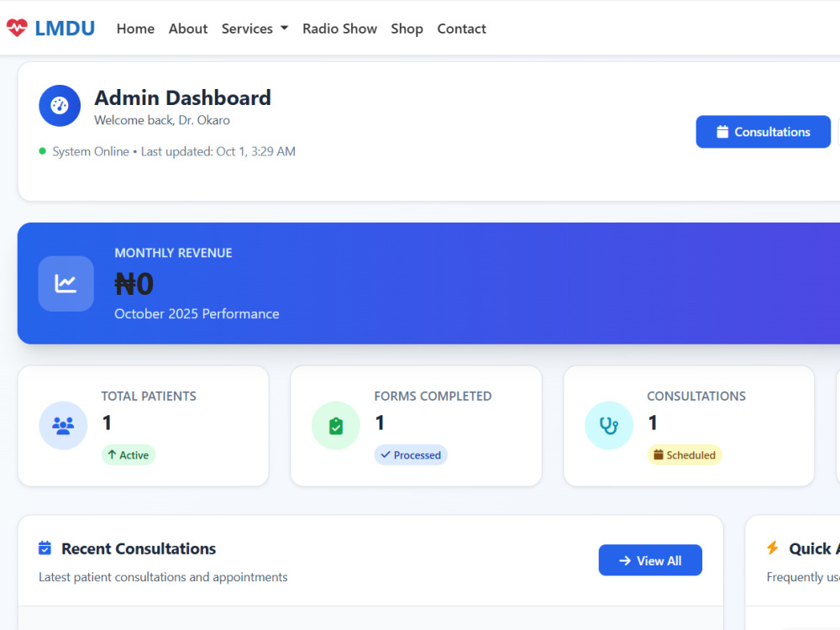Click the Recent Consultations calendar check icon
840x630 pixels.
click(45, 548)
